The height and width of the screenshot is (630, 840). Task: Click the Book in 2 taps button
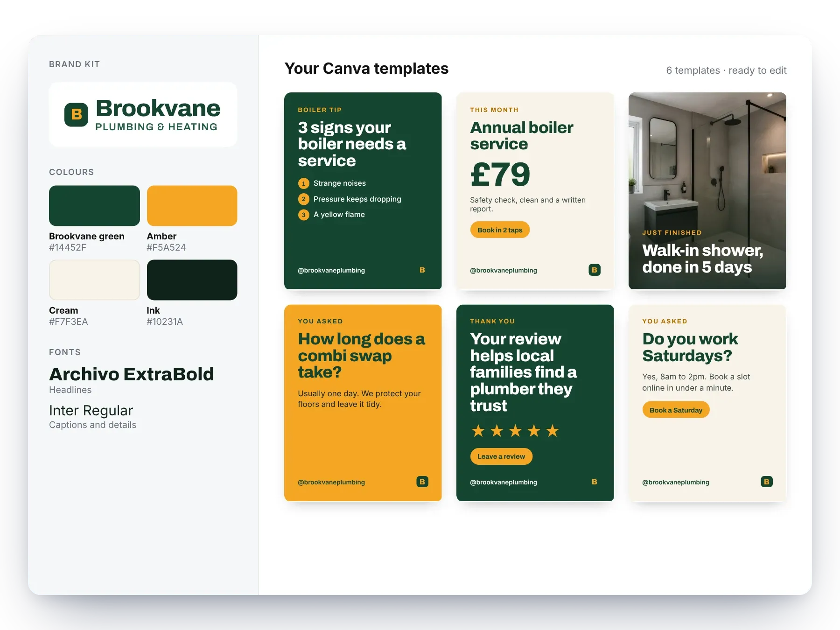(500, 230)
